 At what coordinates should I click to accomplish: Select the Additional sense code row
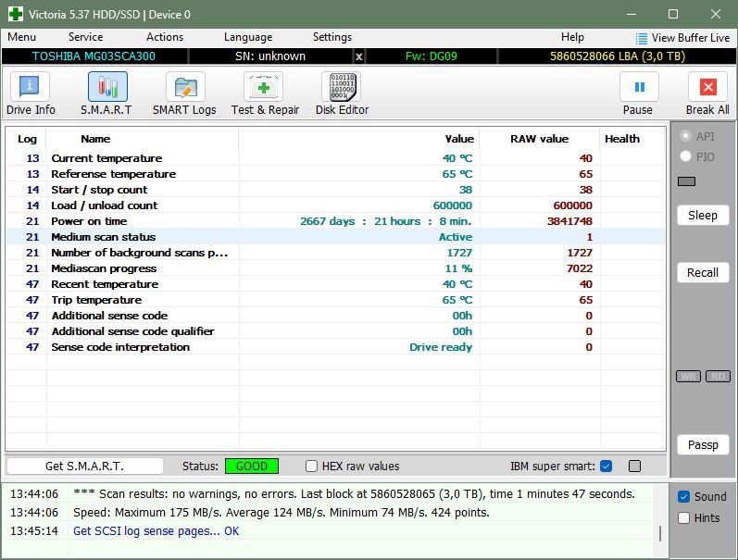pyautogui.click(x=336, y=316)
